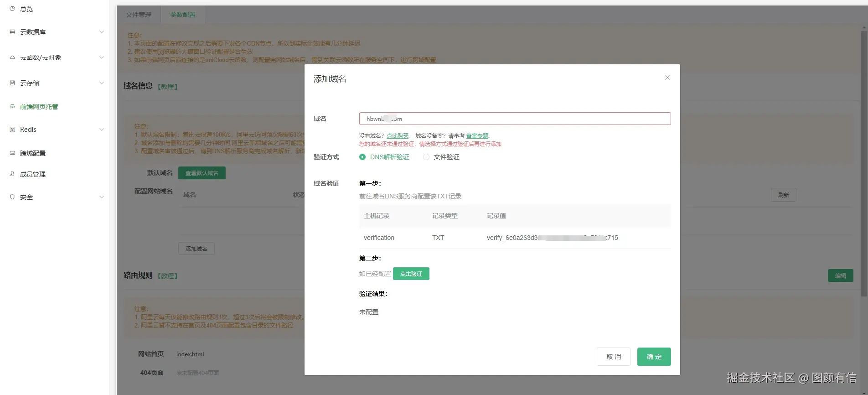Click the 确定 confirm button
Image resolution: width=868 pixels, height=395 pixels.
point(654,357)
